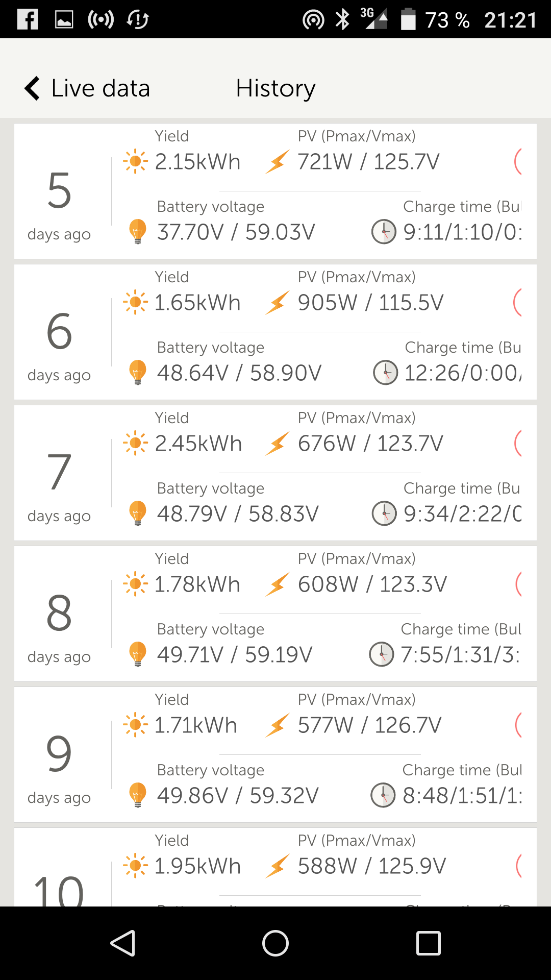The width and height of the screenshot is (551, 980).
Task: Tap the bulb battery icon for 7 days ago
Action: 138,513
